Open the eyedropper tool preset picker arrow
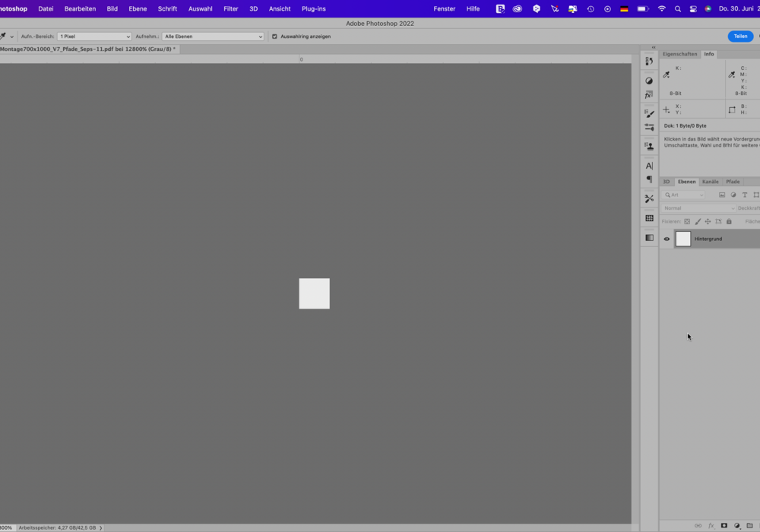 pos(12,36)
